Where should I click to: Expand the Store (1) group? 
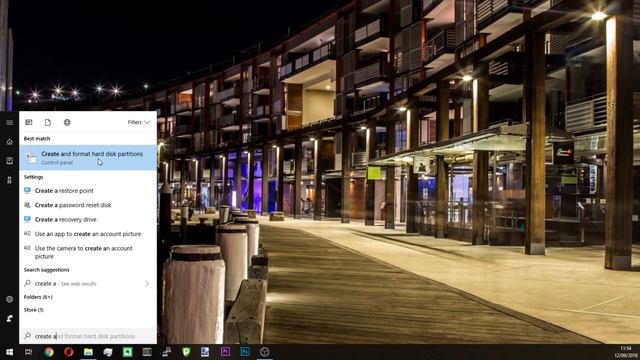[33, 310]
